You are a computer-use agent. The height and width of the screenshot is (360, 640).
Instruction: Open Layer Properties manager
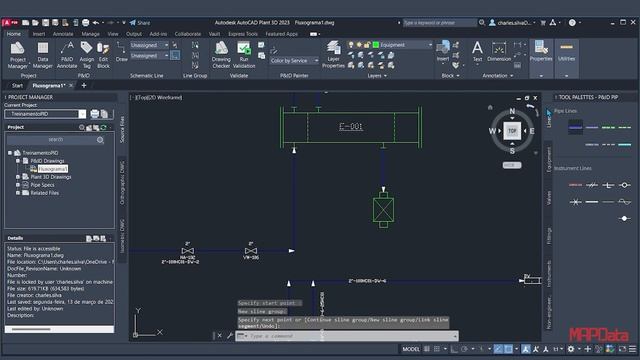click(333, 55)
